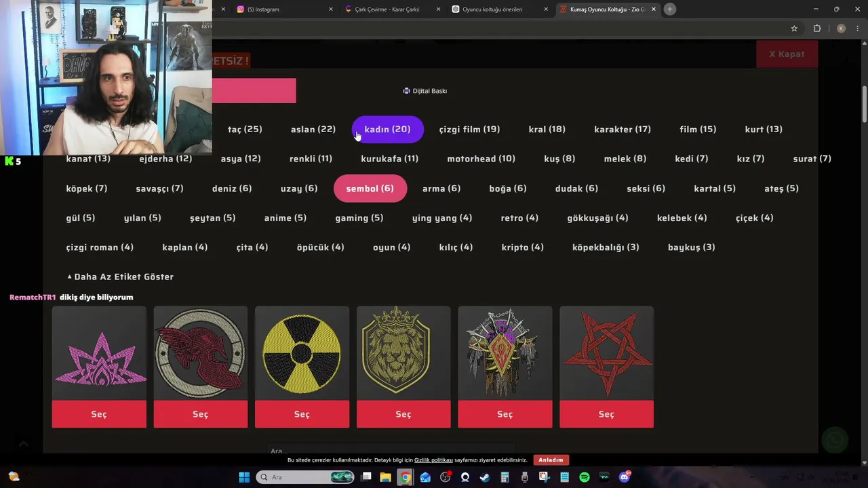Switch to the Instagram tab
This screenshot has height=488, width=868.
click(285, 9)
